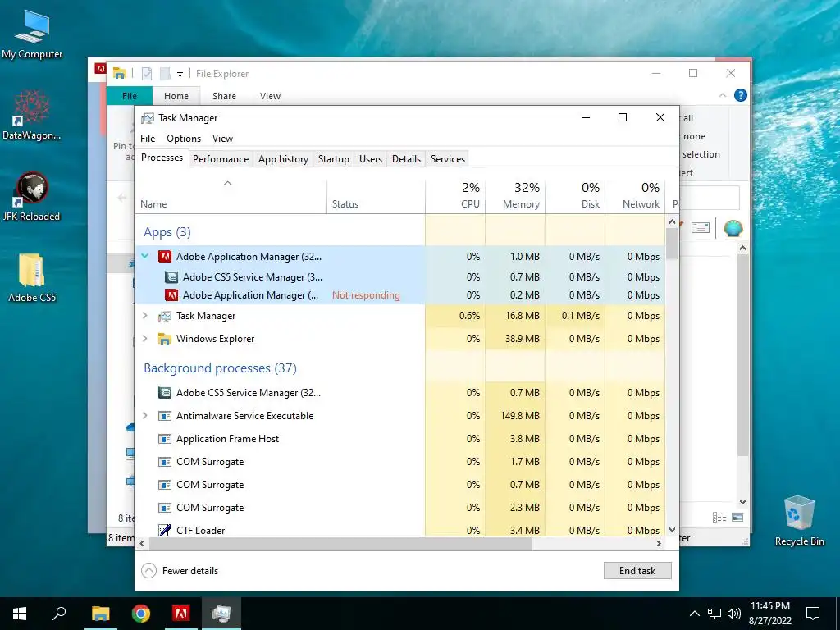Viewport: 840px width, 630px height.
Task: Open the Recycle Bin on the desktop
Action: (x=799, y=521)
